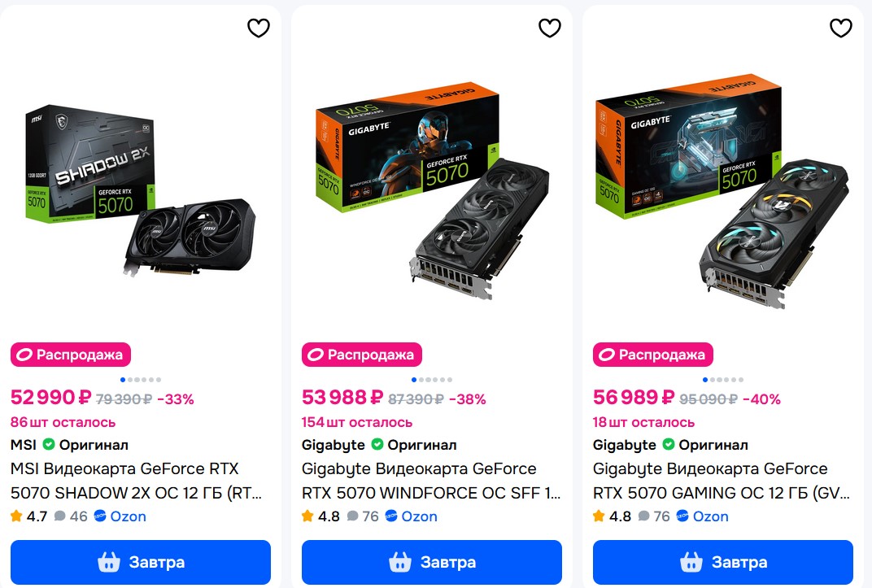This screenshot has height=588, width=872.
Task: Click Распродажа badge on the MSI card
Action: (71, 355)
